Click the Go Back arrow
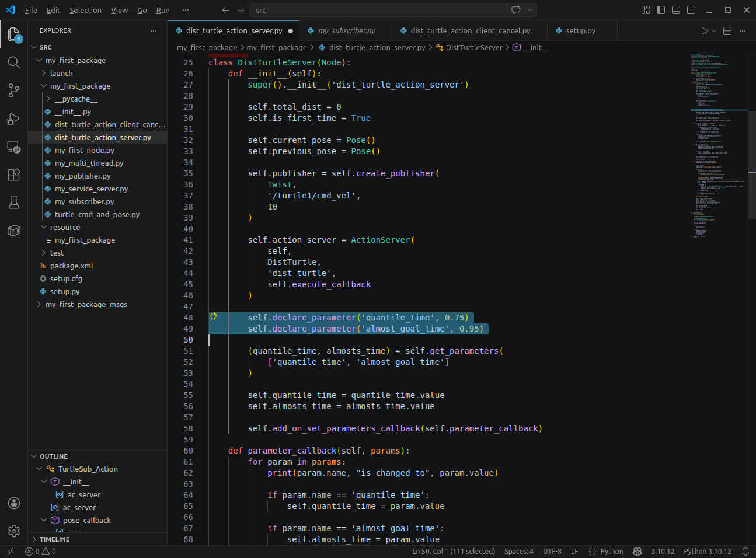The height and width of the screenshot is (558, 756). [x=226, y=10]
